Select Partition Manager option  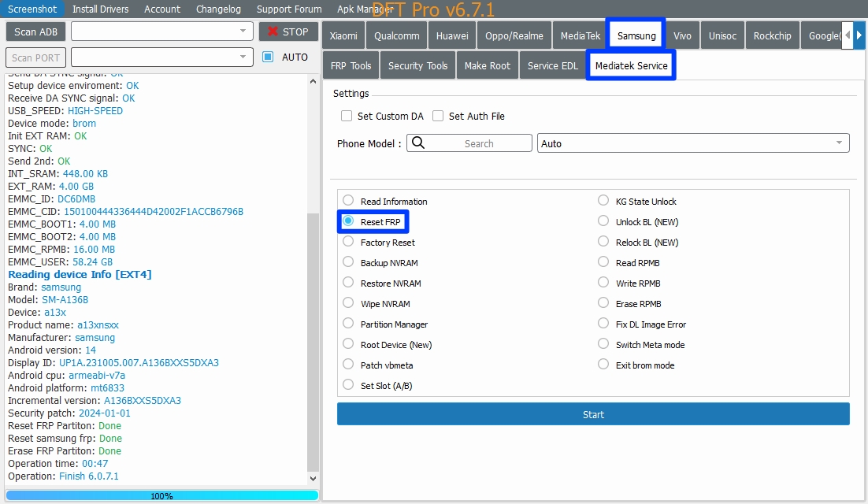348,323
